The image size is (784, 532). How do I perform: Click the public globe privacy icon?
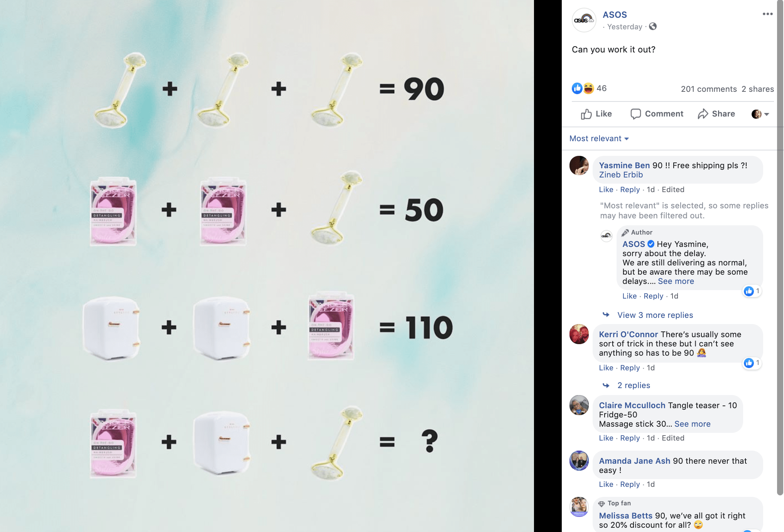[x=653, y=26]
